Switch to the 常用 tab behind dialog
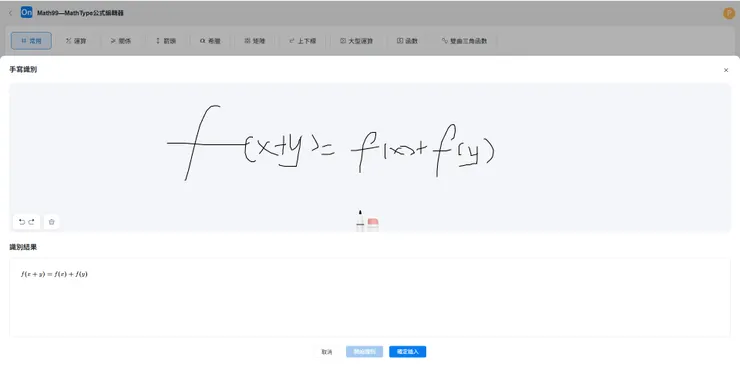The image size is (740, 365). pyautogui.click(x=32, y=41)
